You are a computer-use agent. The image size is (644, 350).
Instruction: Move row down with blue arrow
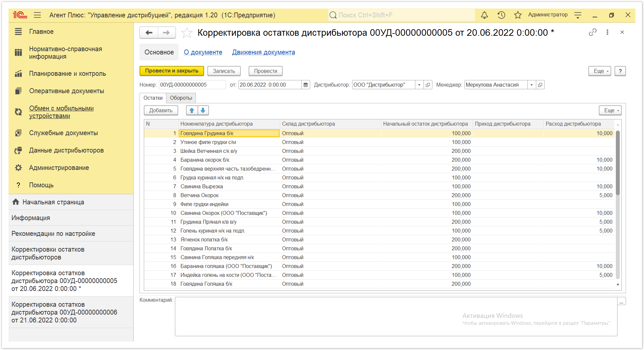(203, 111)
